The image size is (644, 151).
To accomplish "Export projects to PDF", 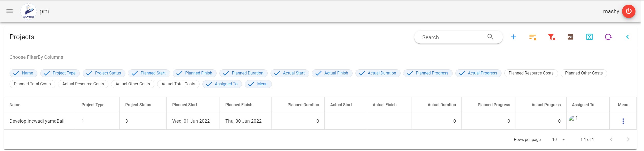I will pos(570,37).
